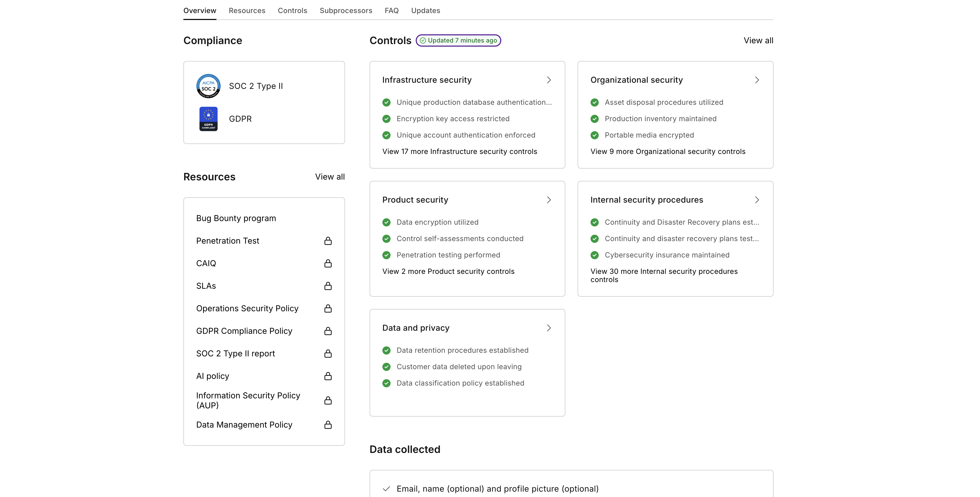
Task: Click the checkmark beside Penetration testing performed
Action: [387, 255]
